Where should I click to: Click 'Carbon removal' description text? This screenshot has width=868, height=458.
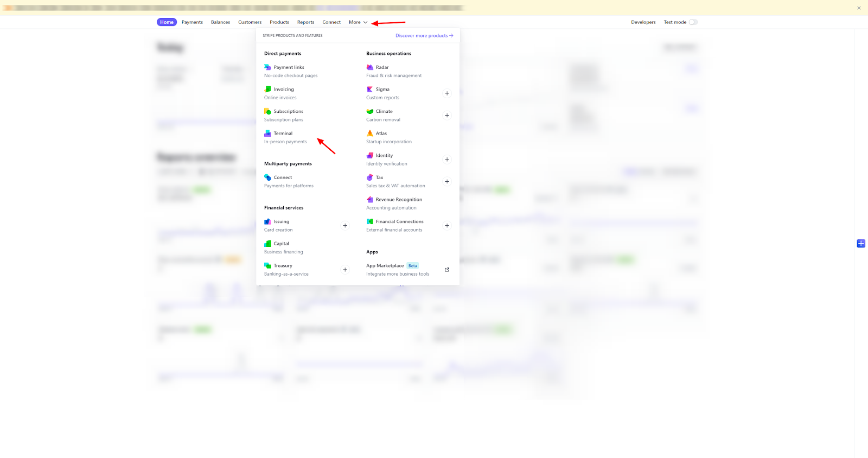383,120
